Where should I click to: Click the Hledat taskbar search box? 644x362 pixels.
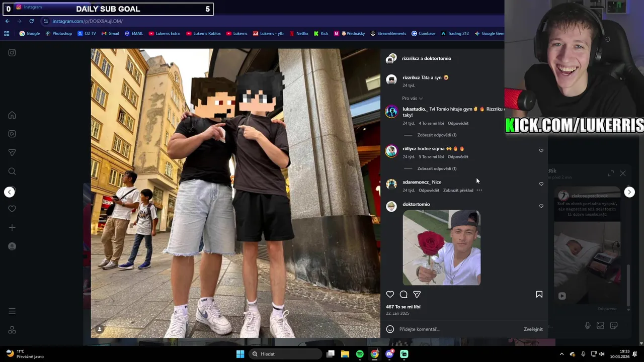coord(286,354)
